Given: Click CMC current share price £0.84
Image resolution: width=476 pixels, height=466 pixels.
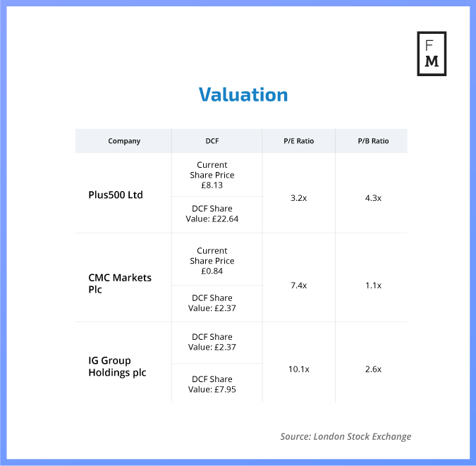Looking at the screenshot, I should [212, 261].
